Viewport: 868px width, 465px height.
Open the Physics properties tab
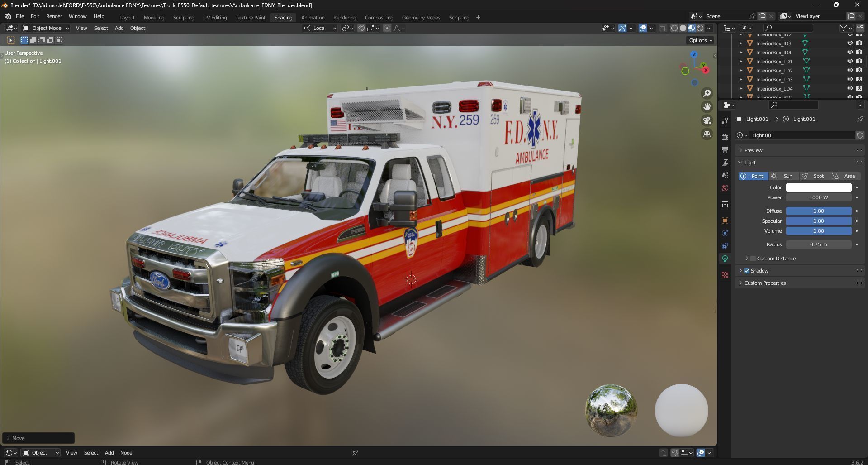[x=725, y=233]
